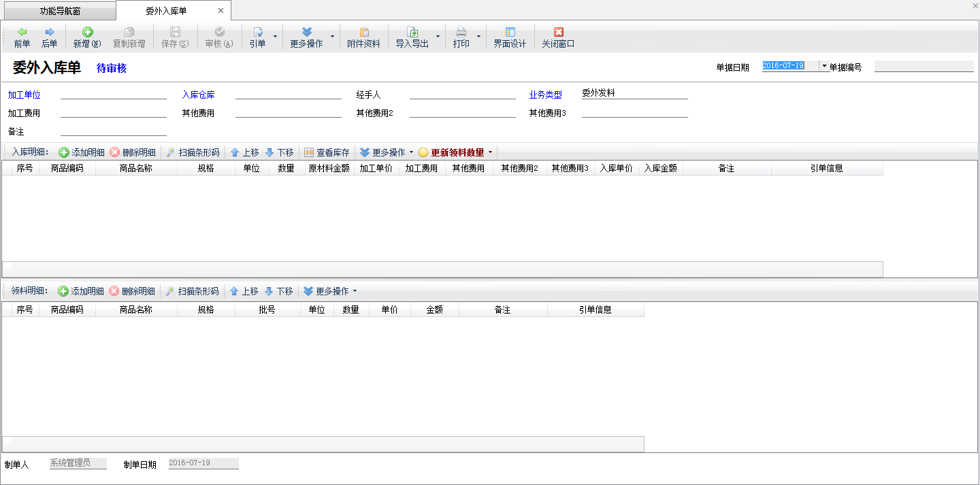The height and width of the screenshot is (485, 980).
Task: Open the 单据日期 date dropdown
Action: pos(824,66)
